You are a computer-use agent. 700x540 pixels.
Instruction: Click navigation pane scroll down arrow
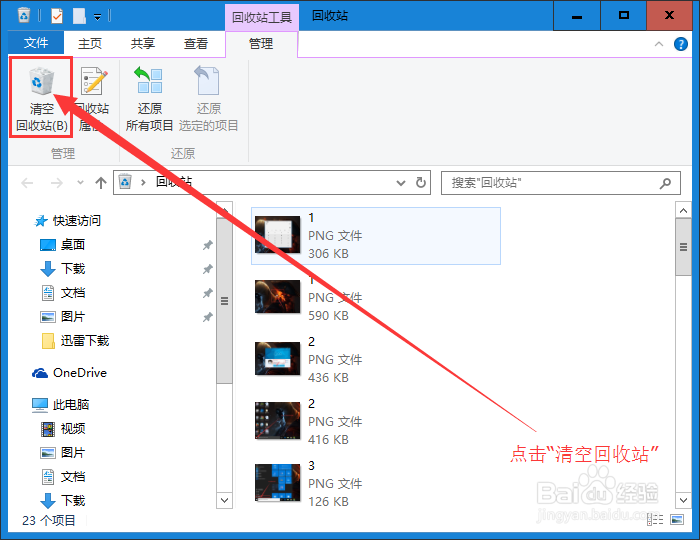[224, 500]
